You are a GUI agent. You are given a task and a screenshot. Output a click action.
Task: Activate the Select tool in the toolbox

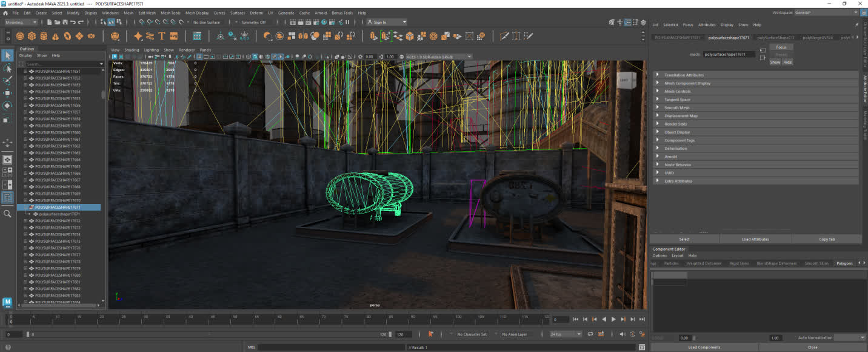click(8, 56)
